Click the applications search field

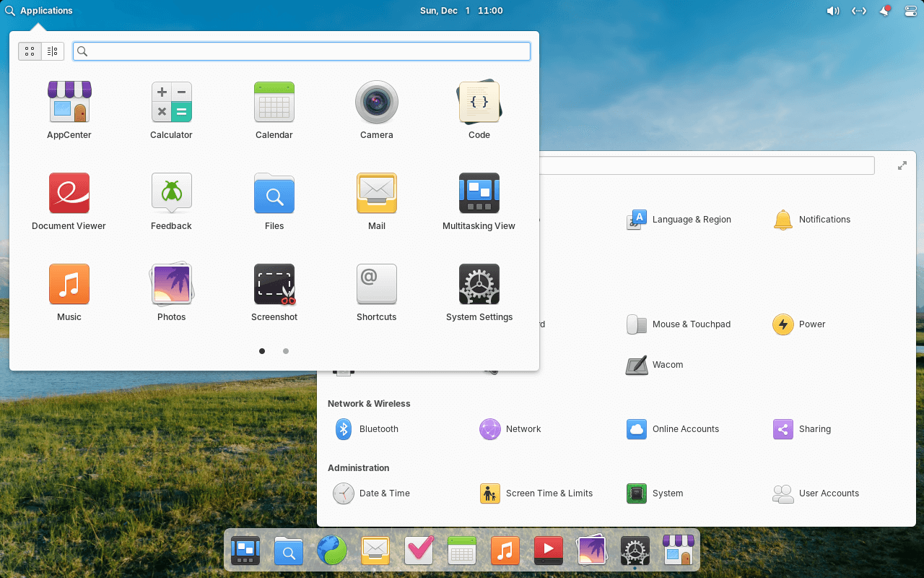303,51
